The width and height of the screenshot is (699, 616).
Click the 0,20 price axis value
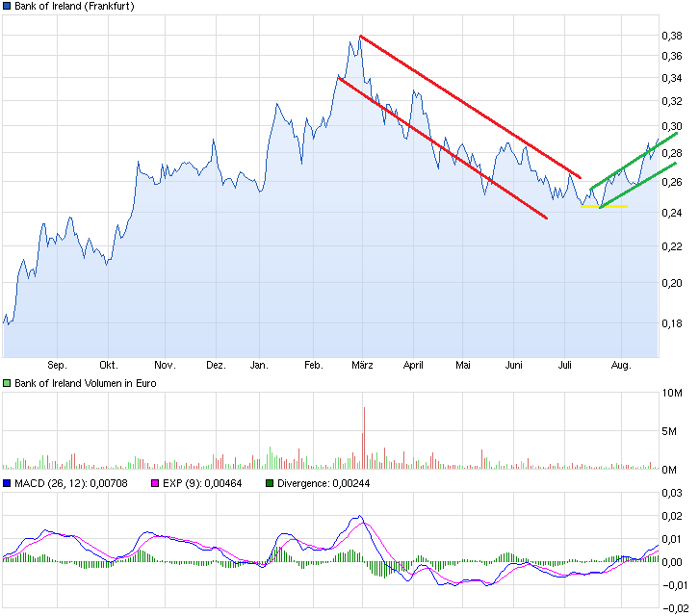pyautogui.click(x=672, y=284)
